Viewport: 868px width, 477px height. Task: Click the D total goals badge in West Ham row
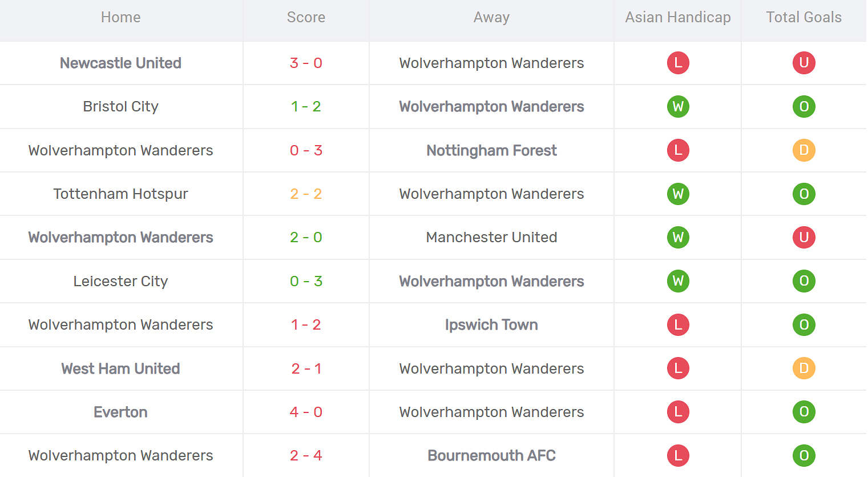[x=804, y=368]
